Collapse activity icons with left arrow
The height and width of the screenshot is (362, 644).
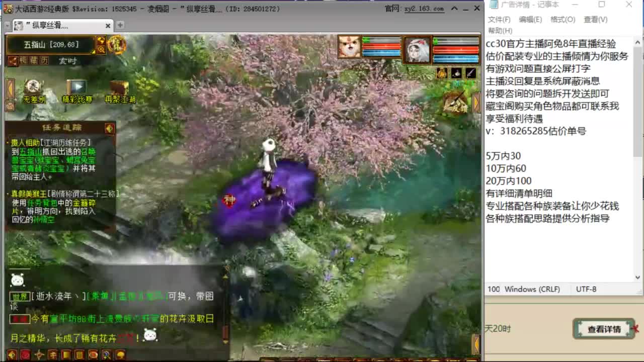point(10,88)
